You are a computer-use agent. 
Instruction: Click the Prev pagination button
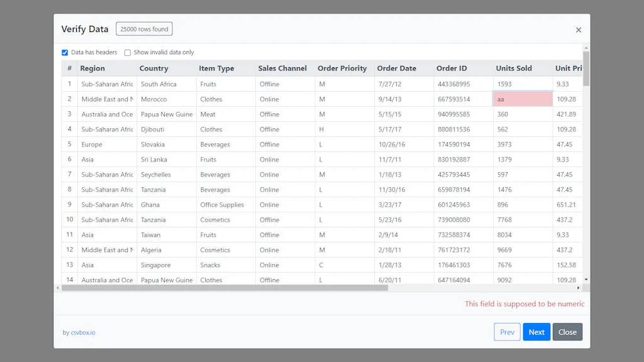[x=507, y=332]
